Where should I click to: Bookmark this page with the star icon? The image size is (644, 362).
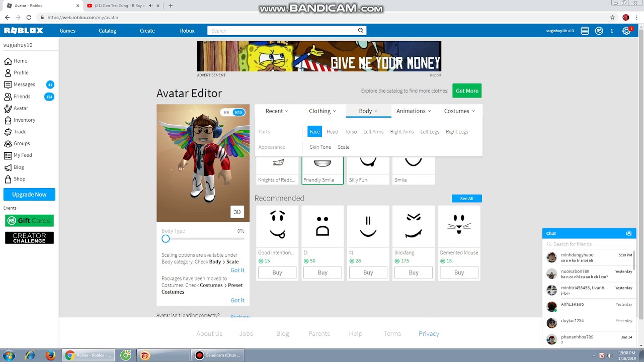612,17
